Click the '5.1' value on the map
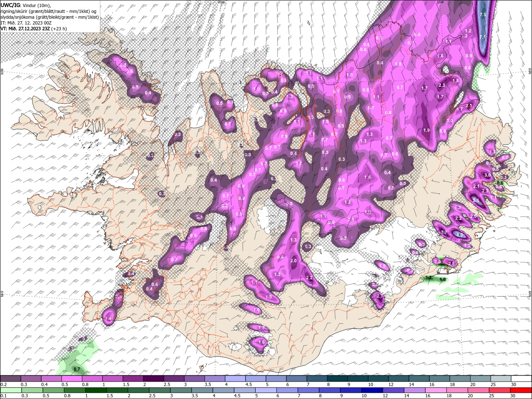The width and height of the screenshot is (532, 399). 476,200
